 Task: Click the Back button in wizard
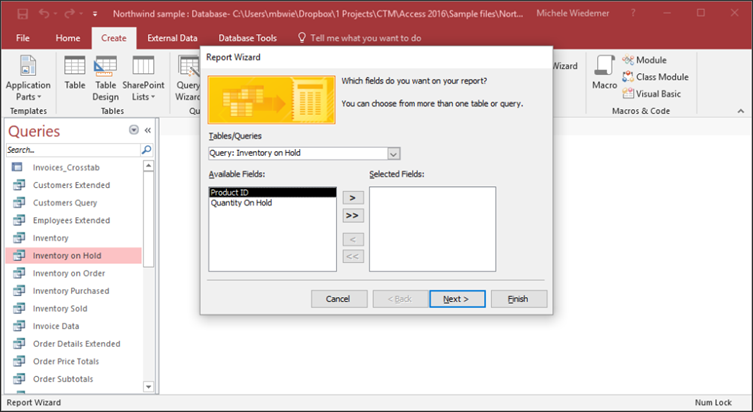coord(400,299)
